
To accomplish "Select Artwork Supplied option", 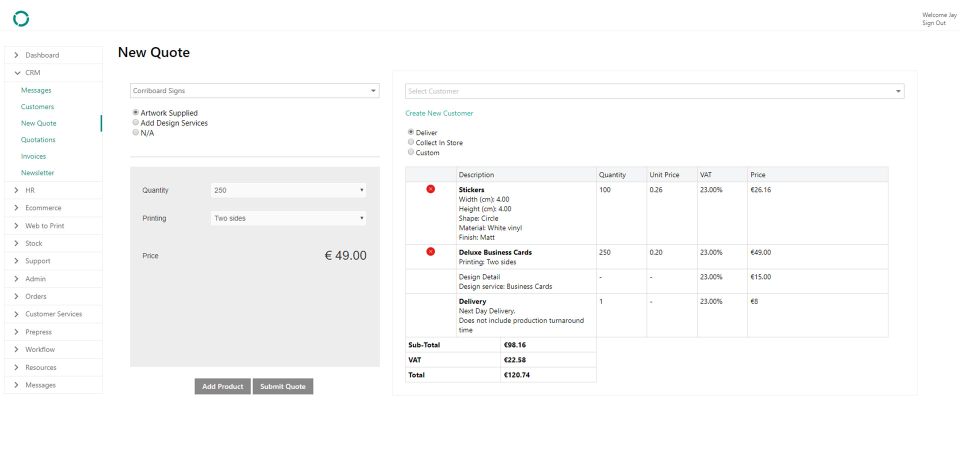I will [136, 113].
